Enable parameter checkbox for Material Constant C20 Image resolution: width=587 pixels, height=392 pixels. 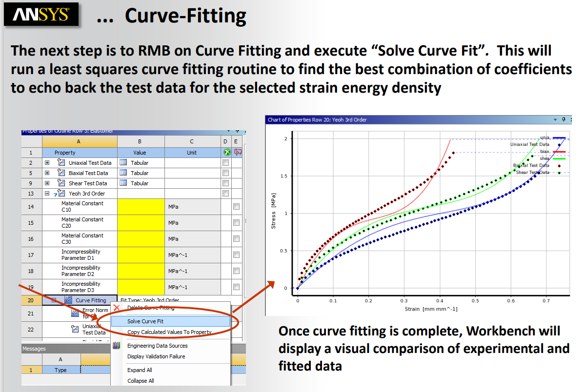tap(237, 223)
